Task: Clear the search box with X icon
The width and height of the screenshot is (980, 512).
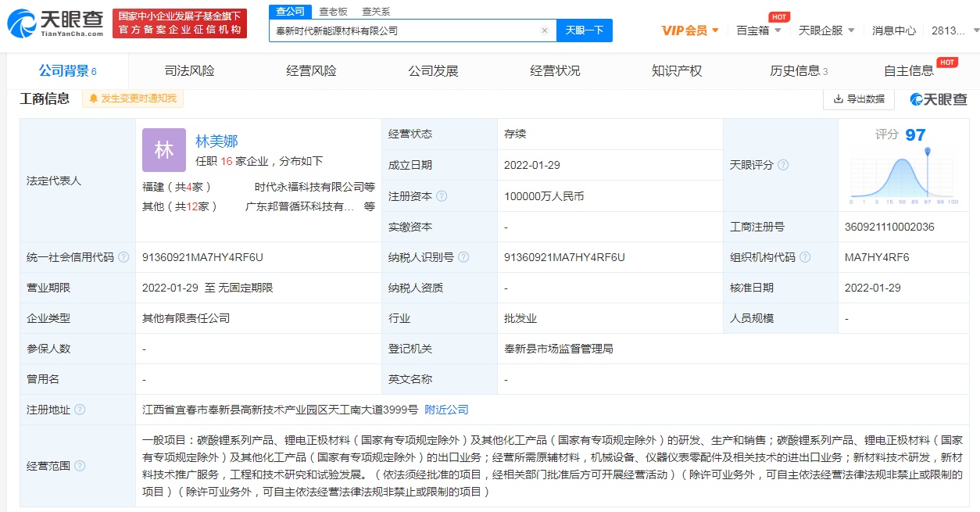Action: pyautogui.click(x=545, y=30)
